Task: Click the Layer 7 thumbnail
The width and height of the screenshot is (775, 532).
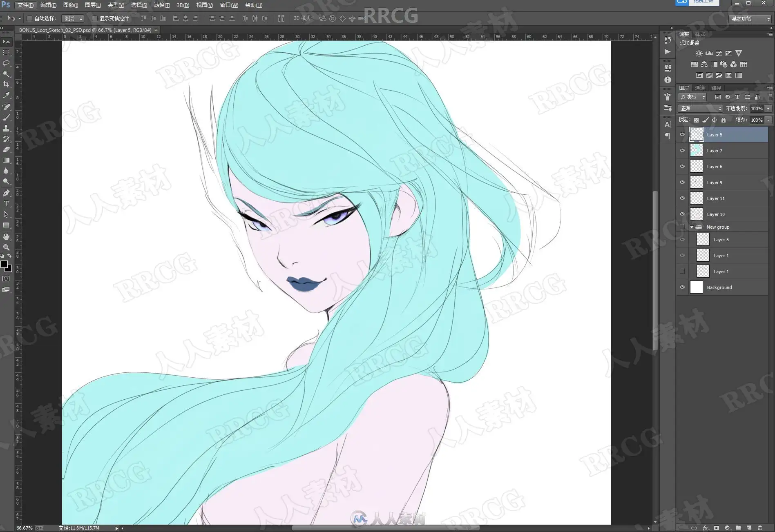Action: 697,151
